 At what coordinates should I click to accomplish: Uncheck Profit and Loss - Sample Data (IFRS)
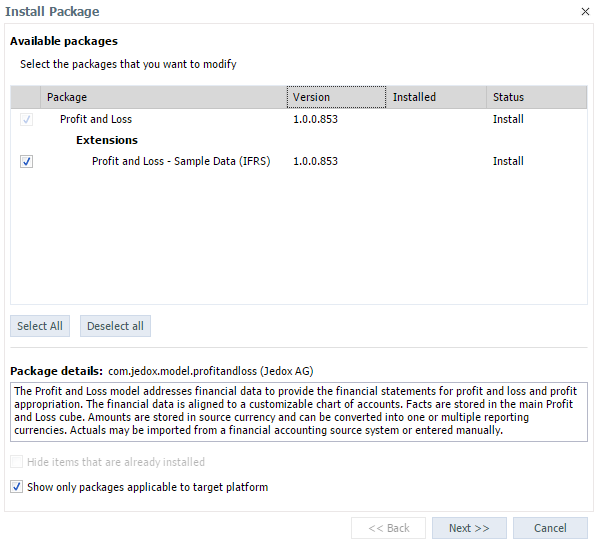click(26, 161)
